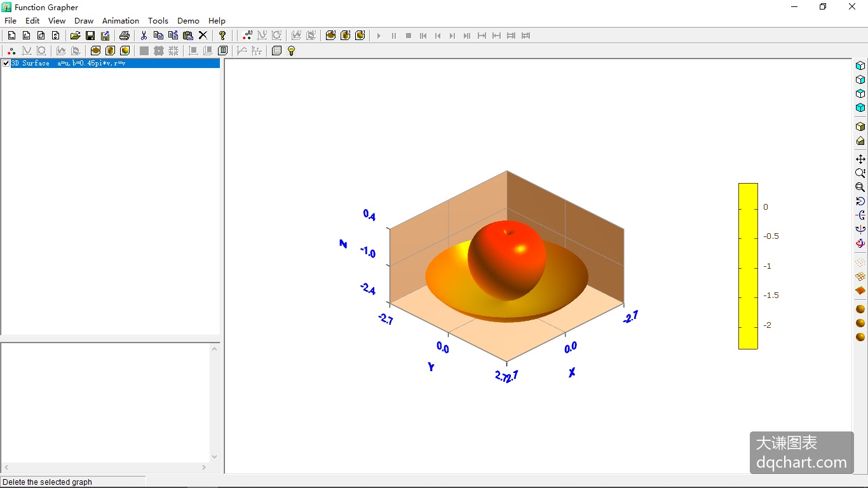Print the graph using the printer icon
The width and height of the screenshot is (868, 488).
[125, 36]
